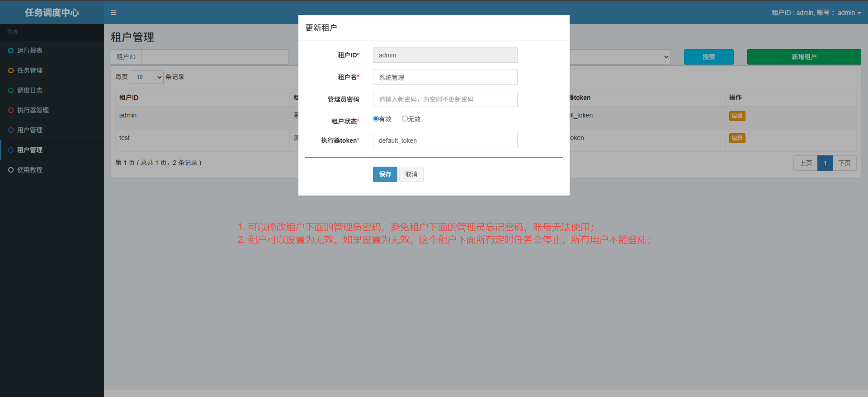Click the 使用教程 sidebar circle icon
This screenshot has width=868, height=397.
click(x=11, y=170)
